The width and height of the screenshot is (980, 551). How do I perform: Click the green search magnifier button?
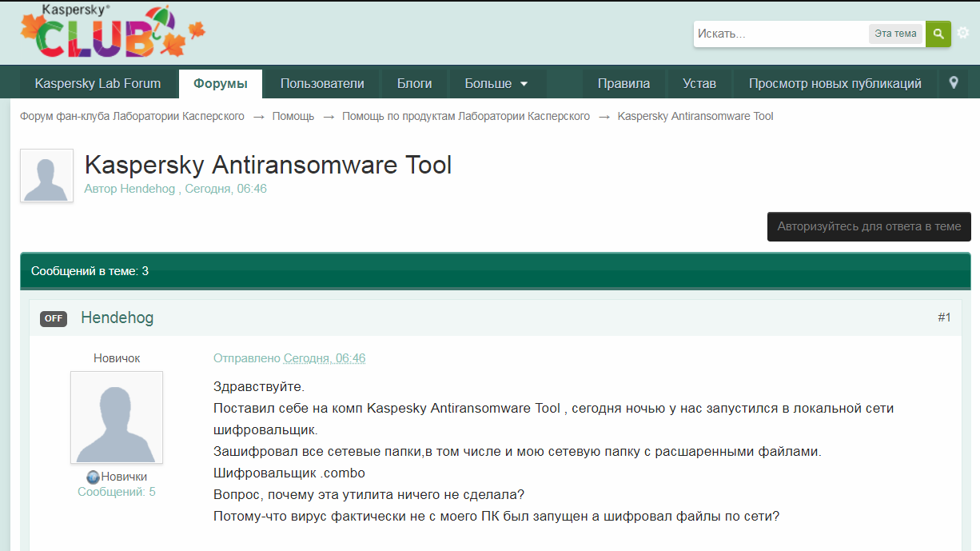938,34
